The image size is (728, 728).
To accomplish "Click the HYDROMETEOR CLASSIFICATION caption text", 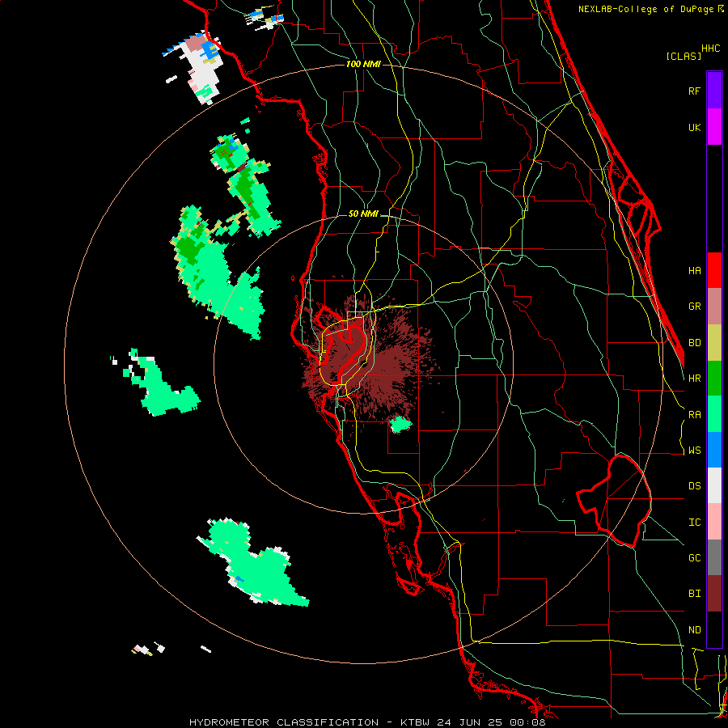I will point(284,722).
